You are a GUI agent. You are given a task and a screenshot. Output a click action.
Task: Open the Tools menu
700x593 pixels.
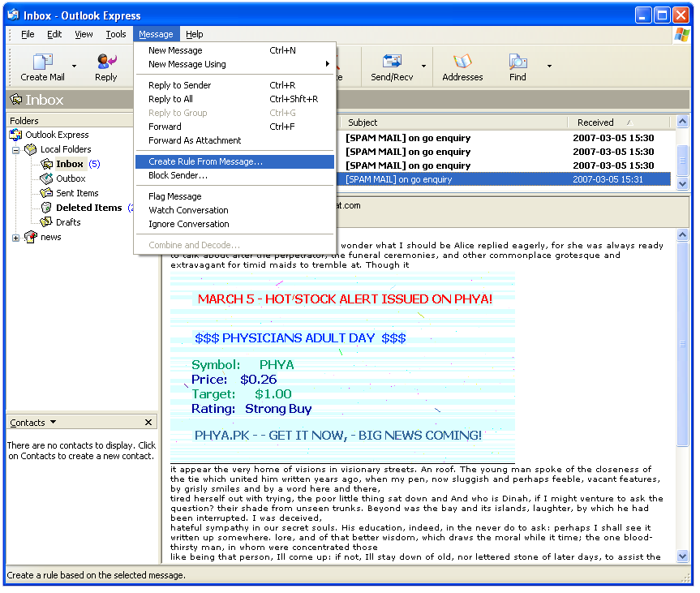pyautogui.click(x=116, y=34)
